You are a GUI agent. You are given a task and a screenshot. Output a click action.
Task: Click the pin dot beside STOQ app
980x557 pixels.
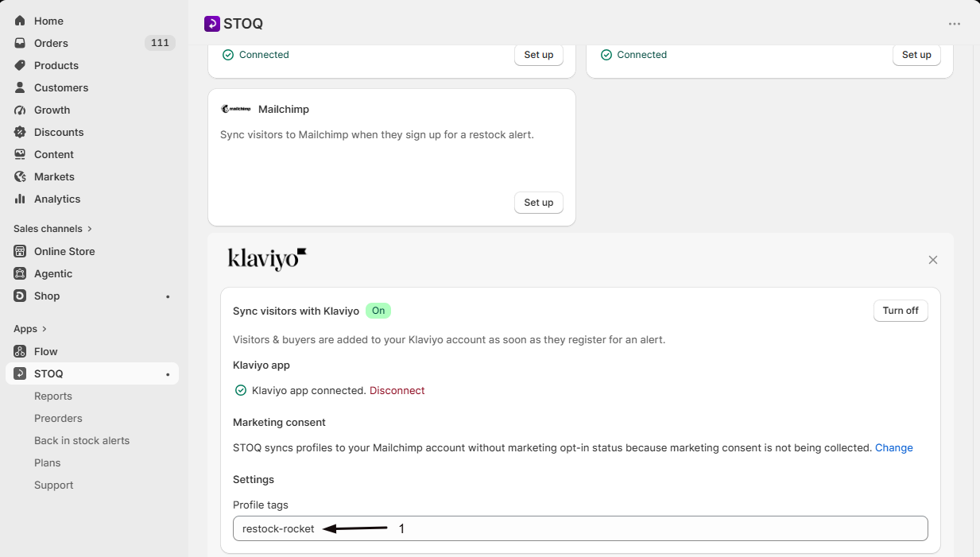(168, 374)
